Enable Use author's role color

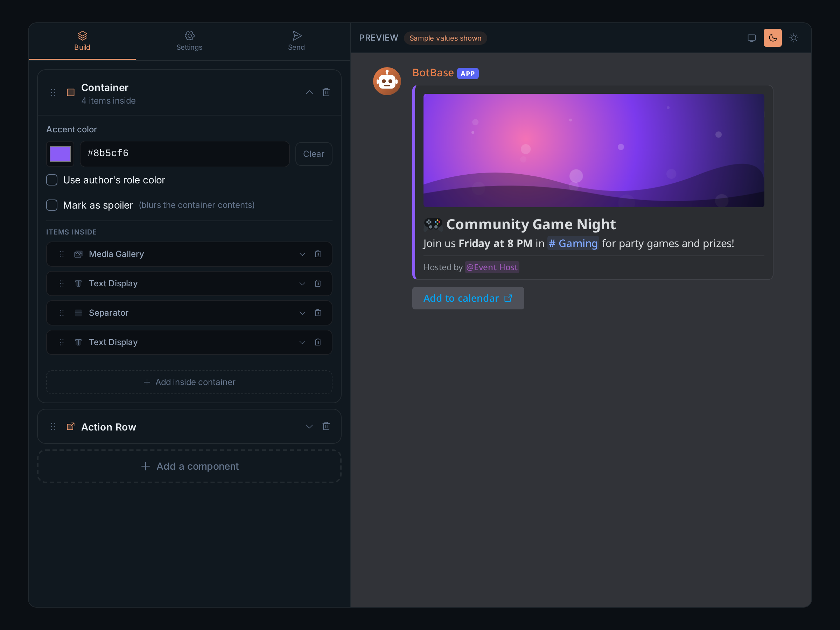52,180
